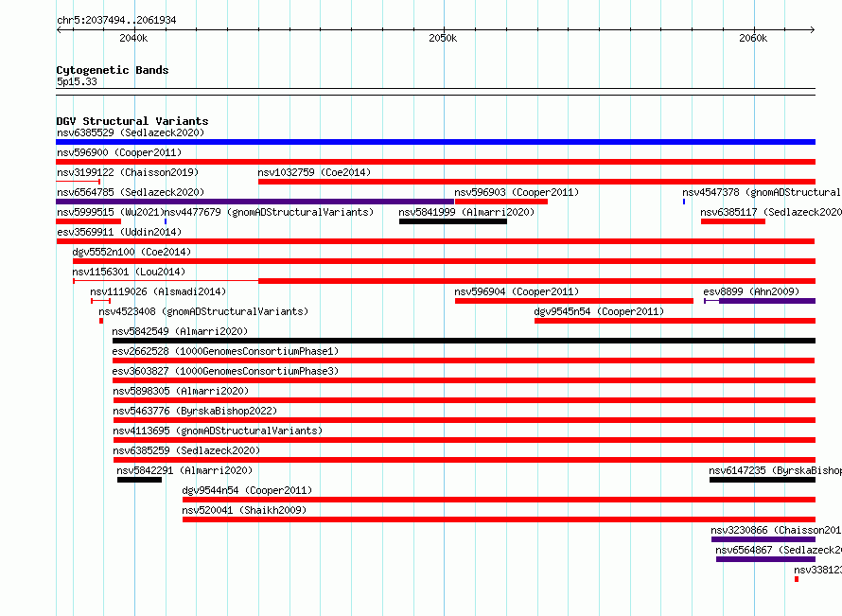The image size is (842, 616).
Task: Select nsv6564867 Sedlazeck label
Action: 778,550
